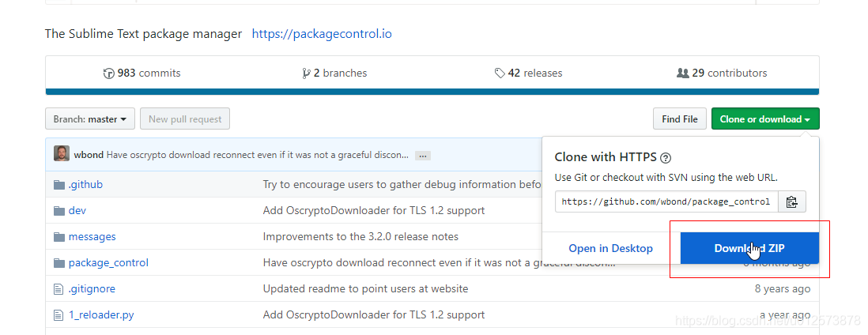The image size is (868, 335).
Task: Select the HTTPS clone URL field
Action: tap(666, 202)
